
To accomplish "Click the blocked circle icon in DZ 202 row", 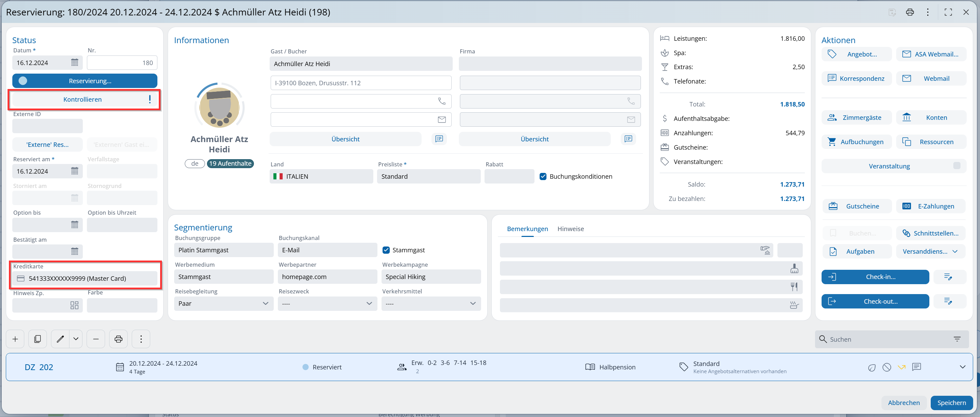I will coord(887,367).
